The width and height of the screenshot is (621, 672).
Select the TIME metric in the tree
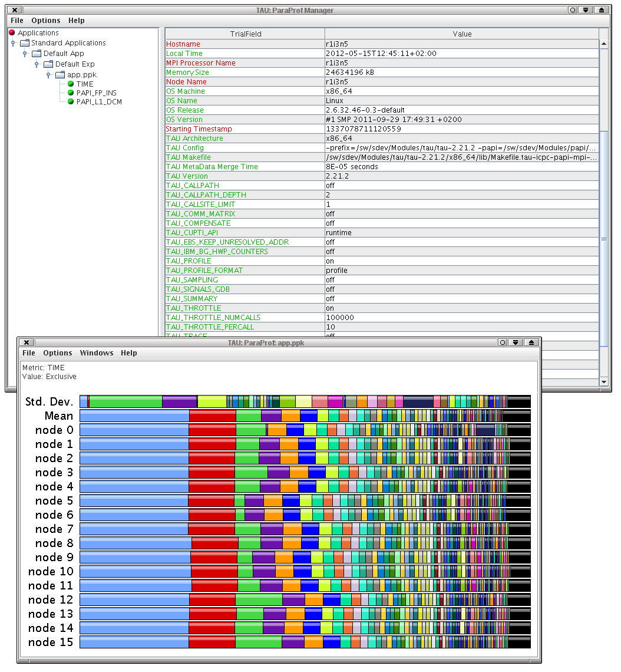(85, 84)
